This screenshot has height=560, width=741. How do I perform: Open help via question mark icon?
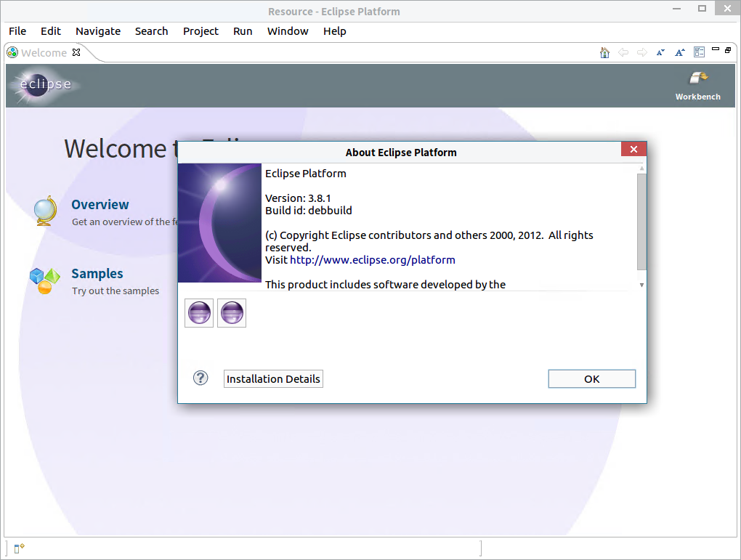coord(201,378)
